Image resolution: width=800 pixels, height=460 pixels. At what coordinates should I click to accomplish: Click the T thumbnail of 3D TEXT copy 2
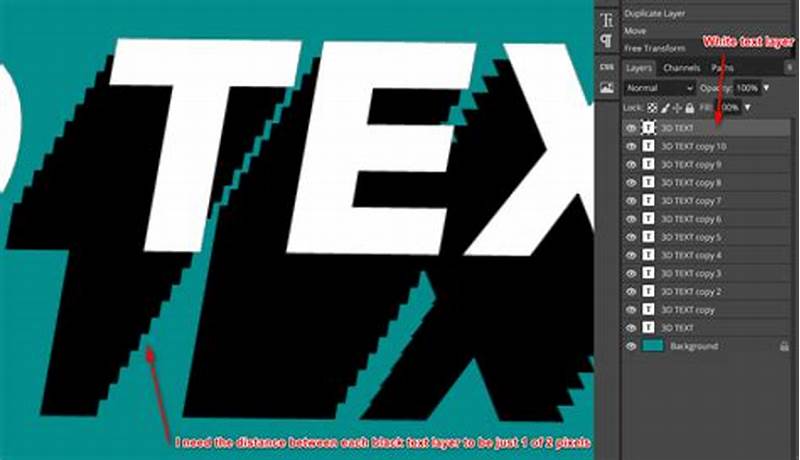click(648, 292)
